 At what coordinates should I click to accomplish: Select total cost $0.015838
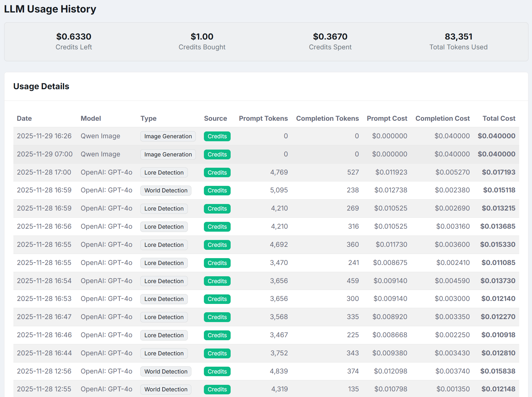point(498,371)
